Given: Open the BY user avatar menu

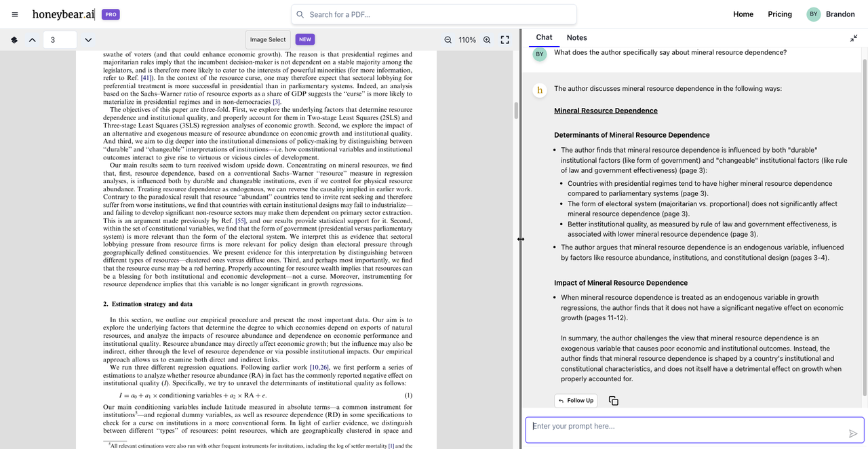Looking at the screenshot, I should point(814,14).
